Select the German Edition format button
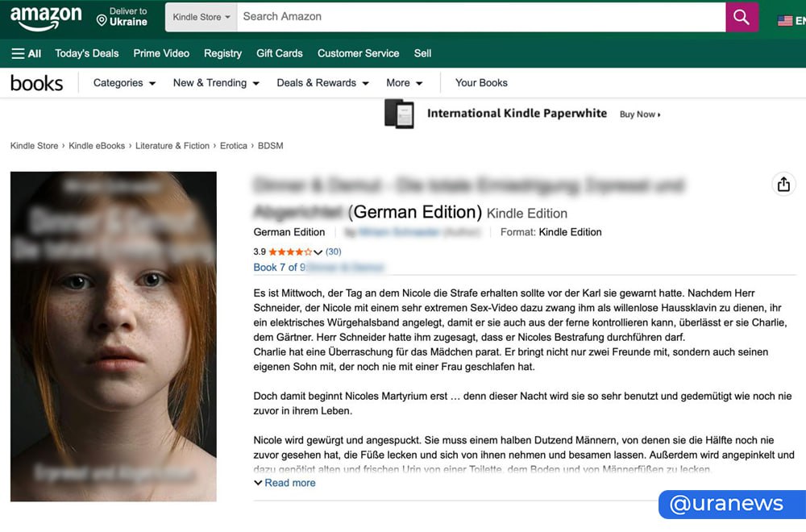 (289, 231)
